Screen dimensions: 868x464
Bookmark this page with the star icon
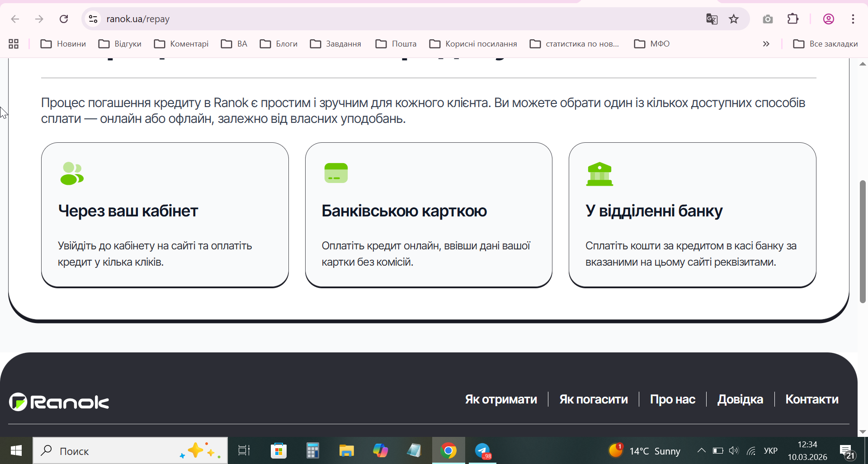[x=734, y=19]
